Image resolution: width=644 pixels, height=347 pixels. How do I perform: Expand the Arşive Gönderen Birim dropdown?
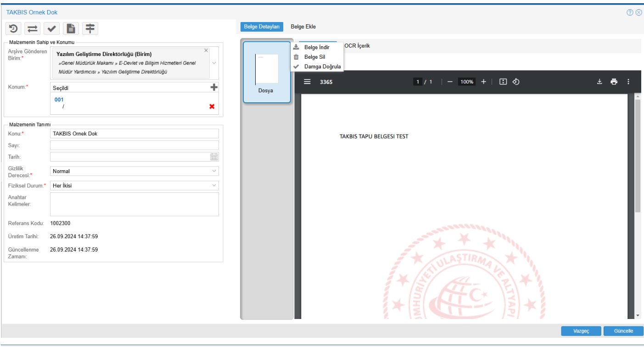pyautogui.click(x=214, y=63)
